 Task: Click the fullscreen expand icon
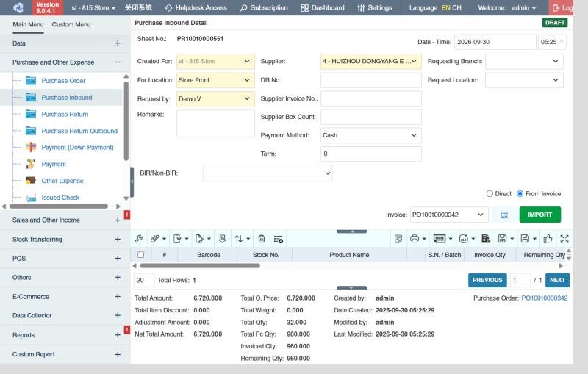click(564, 239)
